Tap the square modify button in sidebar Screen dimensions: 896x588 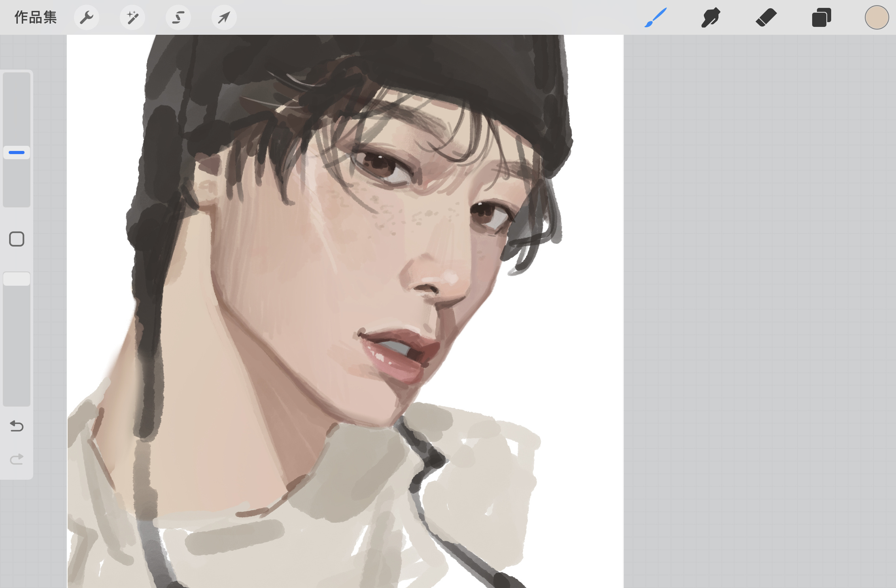17,239
